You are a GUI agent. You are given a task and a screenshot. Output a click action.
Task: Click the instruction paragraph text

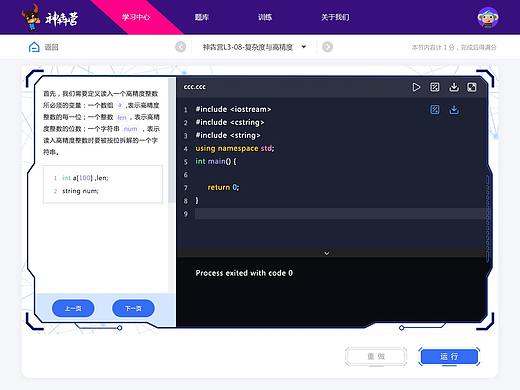[x=101, y=123]
